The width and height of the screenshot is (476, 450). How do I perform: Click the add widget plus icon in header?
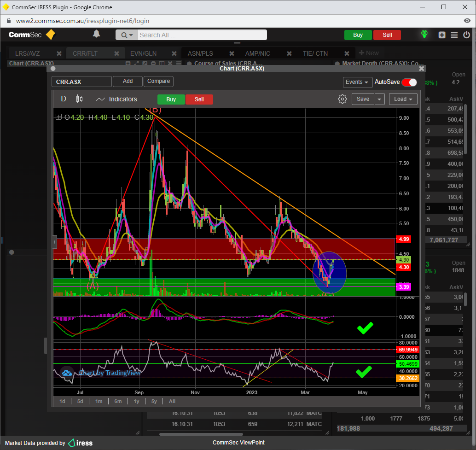coord(442,35)
